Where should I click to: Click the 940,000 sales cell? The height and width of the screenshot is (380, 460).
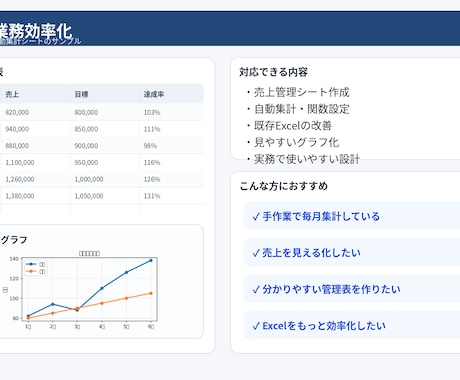click(x=17, y=129)
